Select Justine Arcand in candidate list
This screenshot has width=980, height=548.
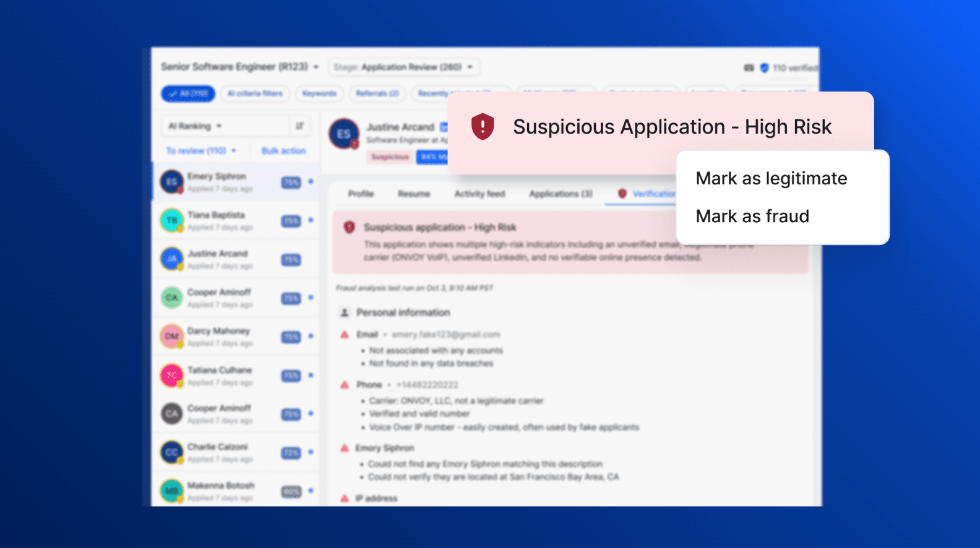[x=236, y=259]
